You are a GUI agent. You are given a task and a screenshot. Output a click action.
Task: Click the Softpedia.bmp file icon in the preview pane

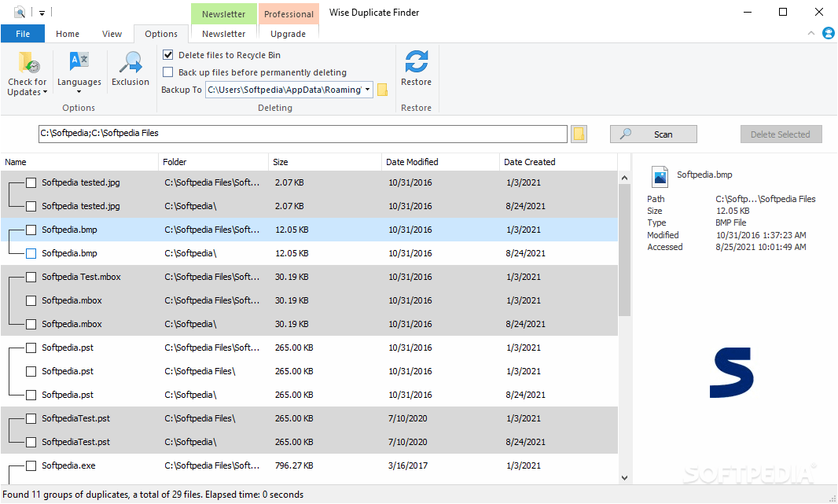(x=660, y=176)
